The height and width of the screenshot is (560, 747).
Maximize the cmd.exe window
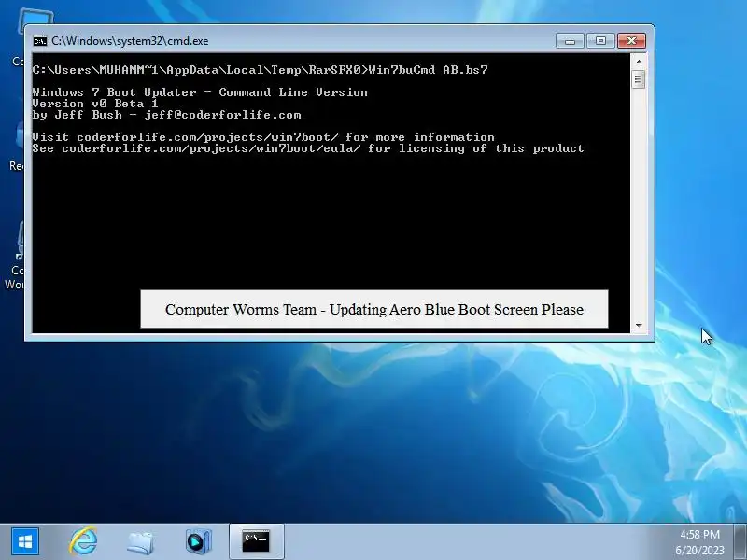click(x=600, y=41)
